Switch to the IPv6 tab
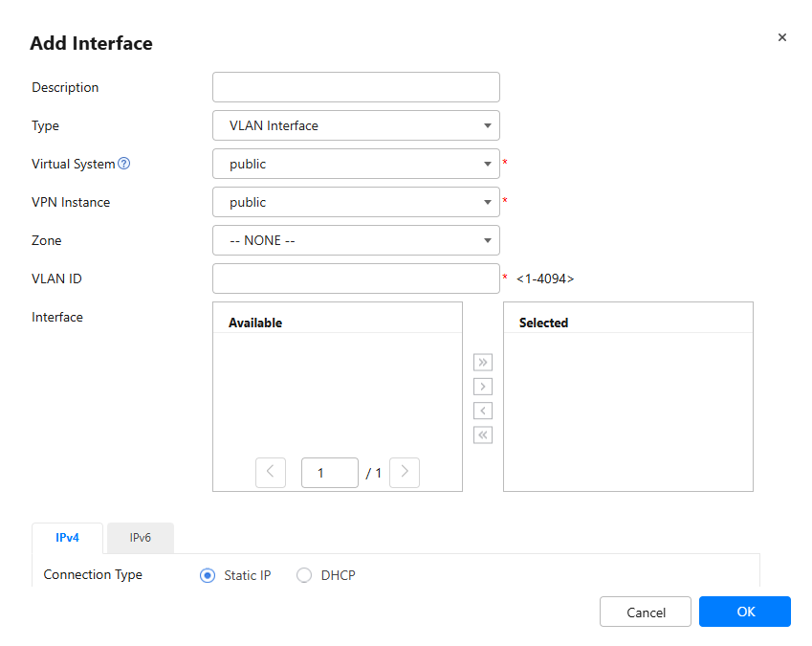 click(x=141, y=538)
